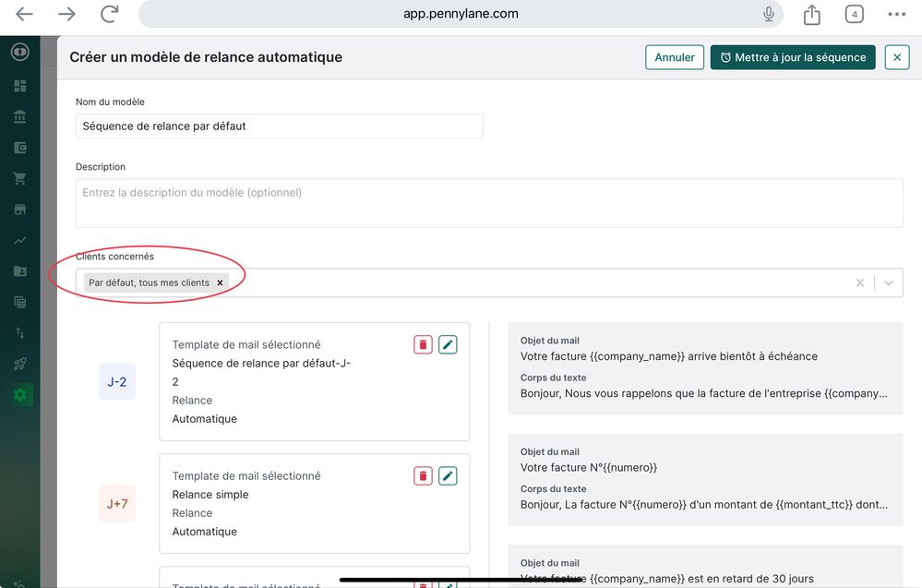Open the browser tabs overview

855,14
